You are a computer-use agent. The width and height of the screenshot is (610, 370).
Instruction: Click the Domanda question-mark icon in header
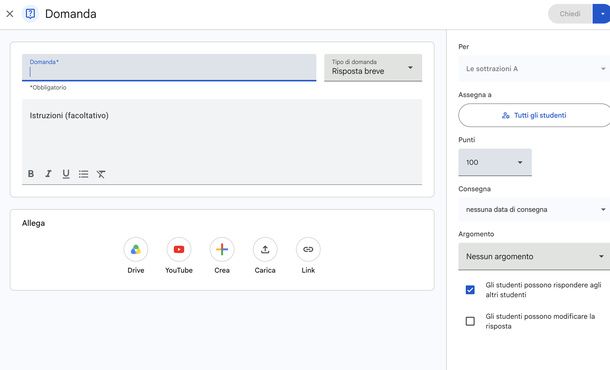pos(30,14)
